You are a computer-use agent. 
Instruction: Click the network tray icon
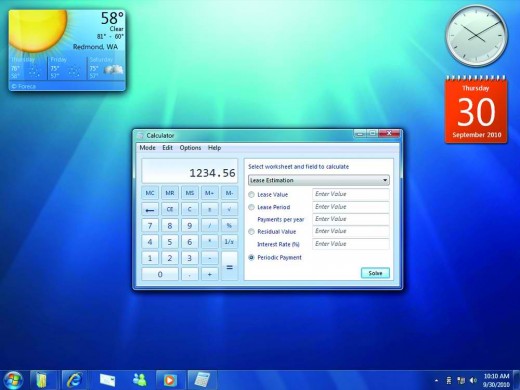(x=461, y=380)
